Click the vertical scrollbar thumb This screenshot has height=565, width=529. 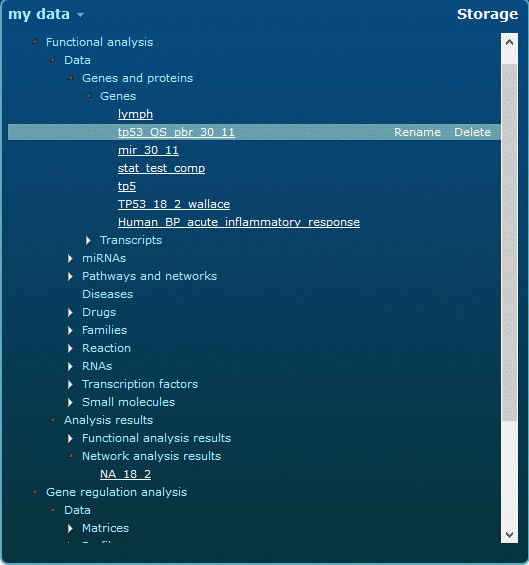click(x=510, y=242)
